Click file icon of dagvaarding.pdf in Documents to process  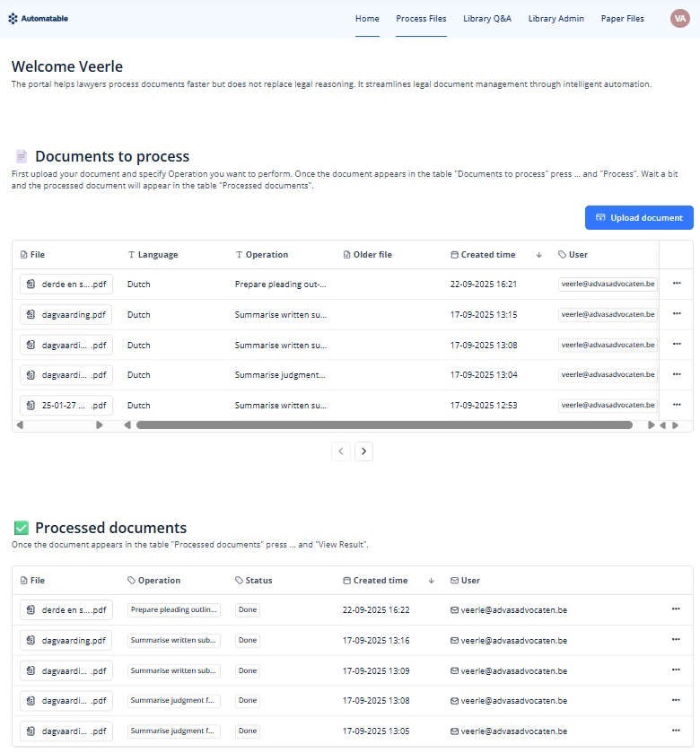coord(31,314)
